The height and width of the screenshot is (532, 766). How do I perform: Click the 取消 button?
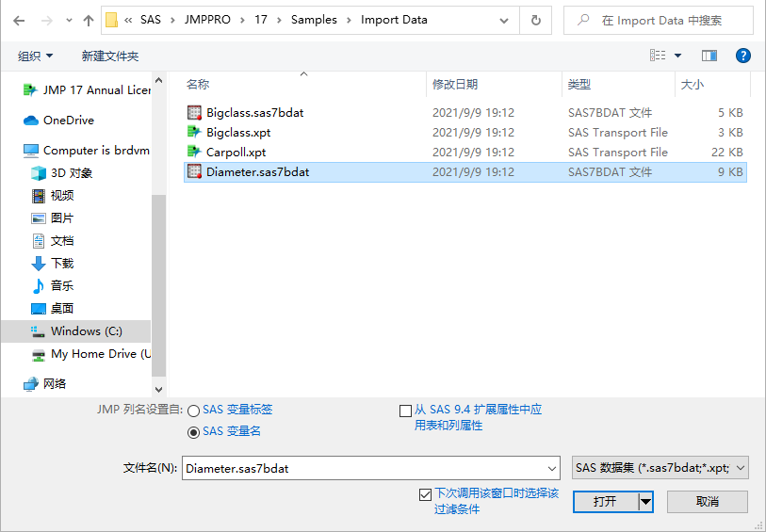tap(708, 502)
